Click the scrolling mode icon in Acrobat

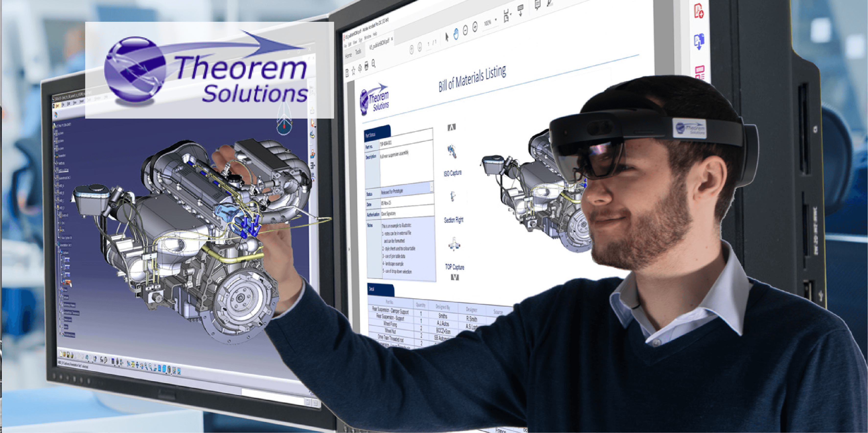(520, 10)
